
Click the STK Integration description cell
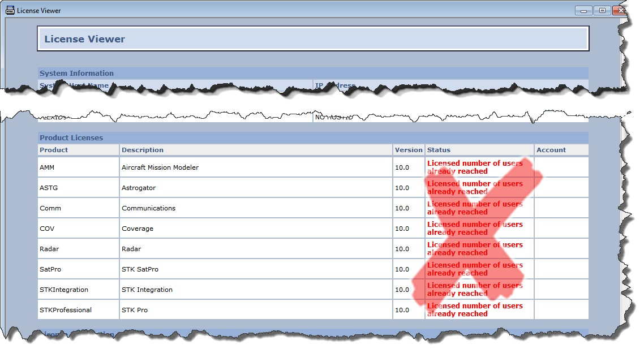click(x=256, y=290)
